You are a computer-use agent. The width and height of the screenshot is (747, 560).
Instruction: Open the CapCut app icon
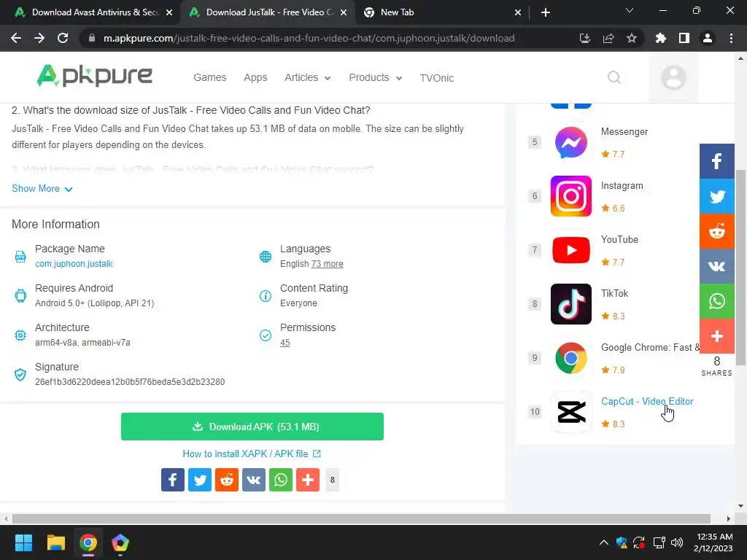point(570,412)
